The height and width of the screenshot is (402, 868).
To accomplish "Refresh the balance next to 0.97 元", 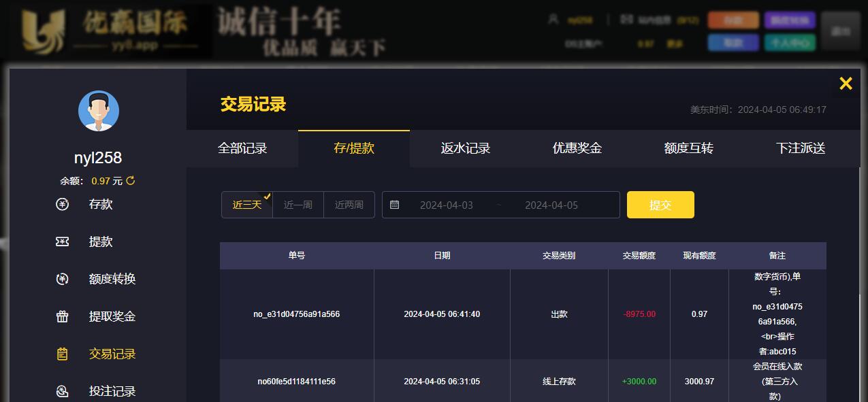I will pos(131,181).
